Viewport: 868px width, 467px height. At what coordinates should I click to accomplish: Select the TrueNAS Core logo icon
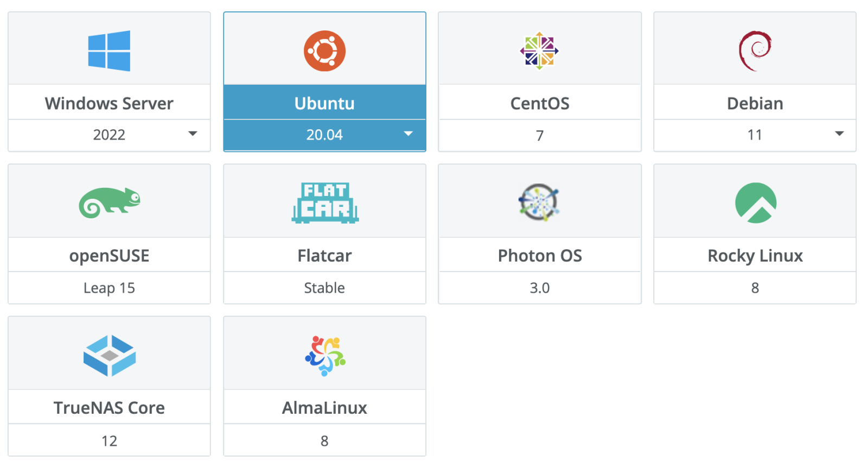[x=109, y=355]
